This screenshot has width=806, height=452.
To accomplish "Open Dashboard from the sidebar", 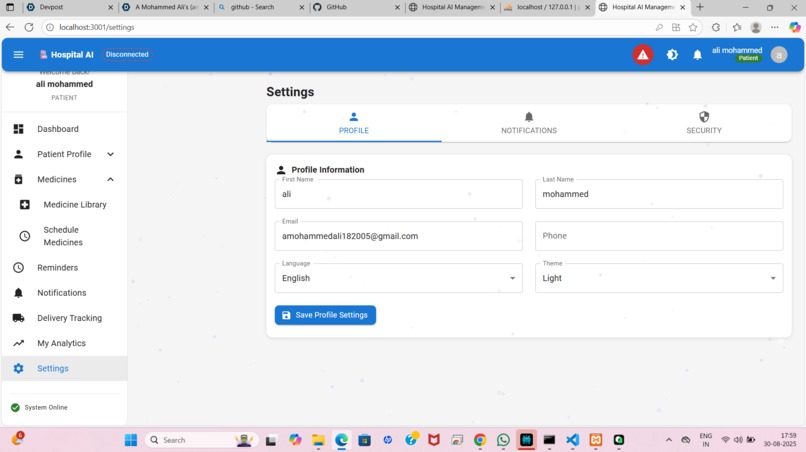I will pyautogui.click(x=64, y=129).
